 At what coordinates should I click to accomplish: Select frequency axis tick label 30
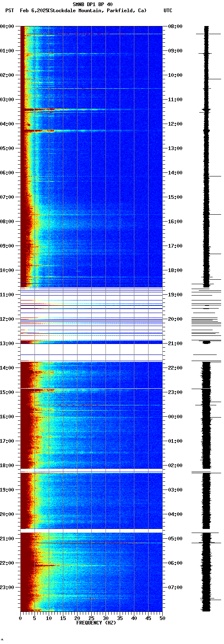[106, 618]
